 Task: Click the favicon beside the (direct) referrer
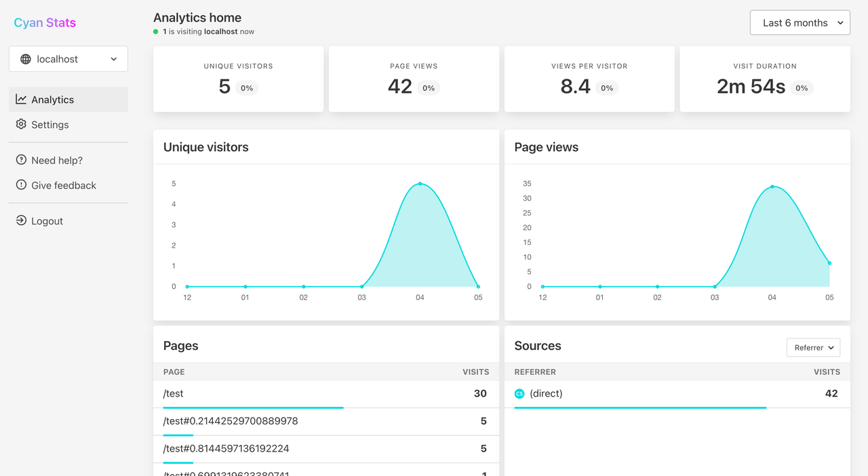pos(519,393)
